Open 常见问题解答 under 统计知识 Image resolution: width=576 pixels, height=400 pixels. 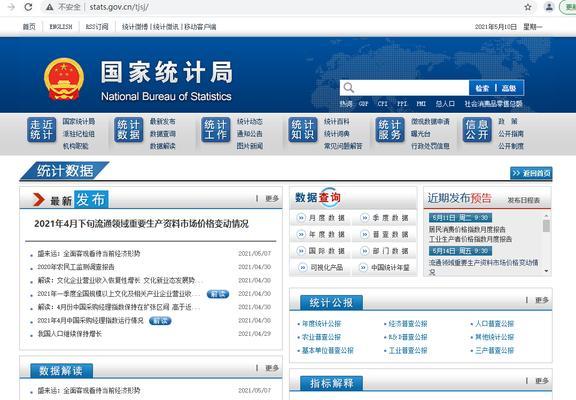coord(343,146)
